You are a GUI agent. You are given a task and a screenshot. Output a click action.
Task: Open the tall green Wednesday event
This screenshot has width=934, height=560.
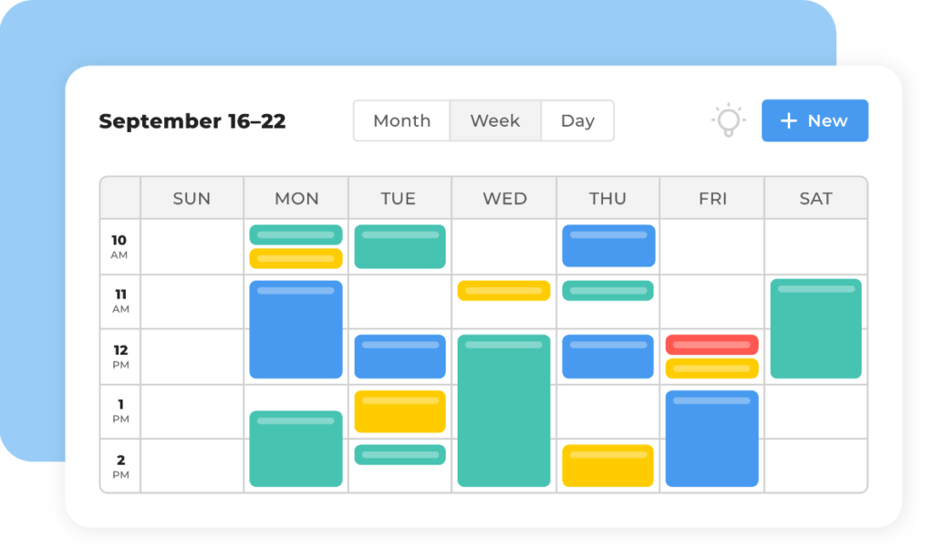[503, 410]
